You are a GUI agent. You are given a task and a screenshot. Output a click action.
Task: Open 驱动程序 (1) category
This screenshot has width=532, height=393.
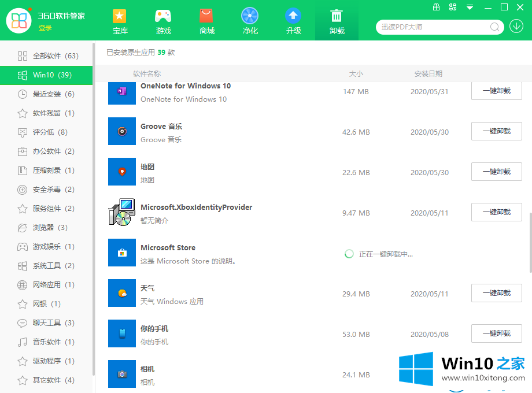click(46, 361)
